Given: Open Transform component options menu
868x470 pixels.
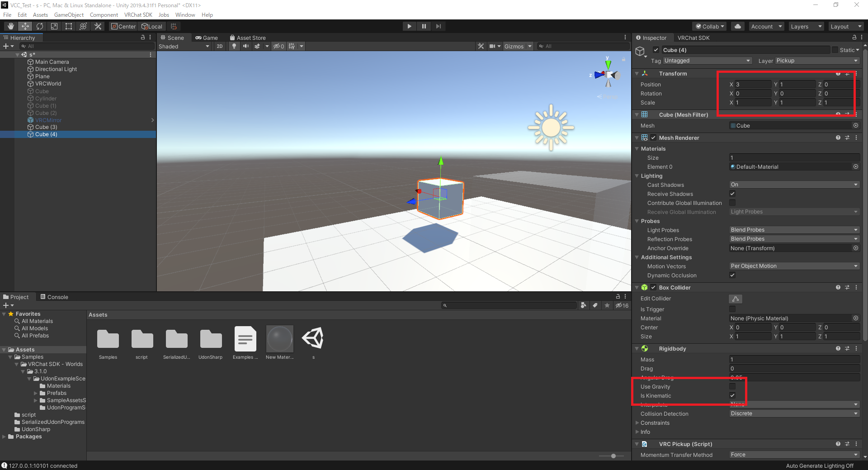Looking at the screenshot, I should 856,74.
